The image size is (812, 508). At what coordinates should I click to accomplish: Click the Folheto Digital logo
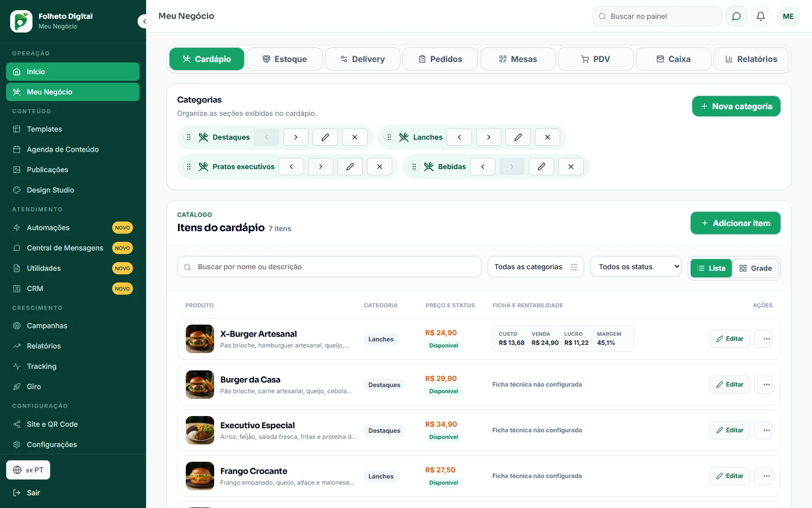21,21
